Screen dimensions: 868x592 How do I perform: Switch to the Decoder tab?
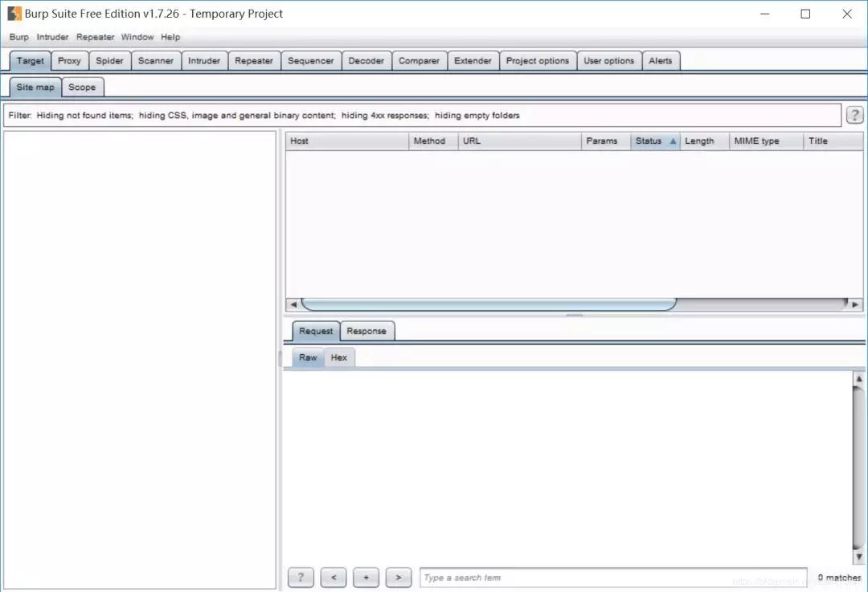(x=366, y=61)
